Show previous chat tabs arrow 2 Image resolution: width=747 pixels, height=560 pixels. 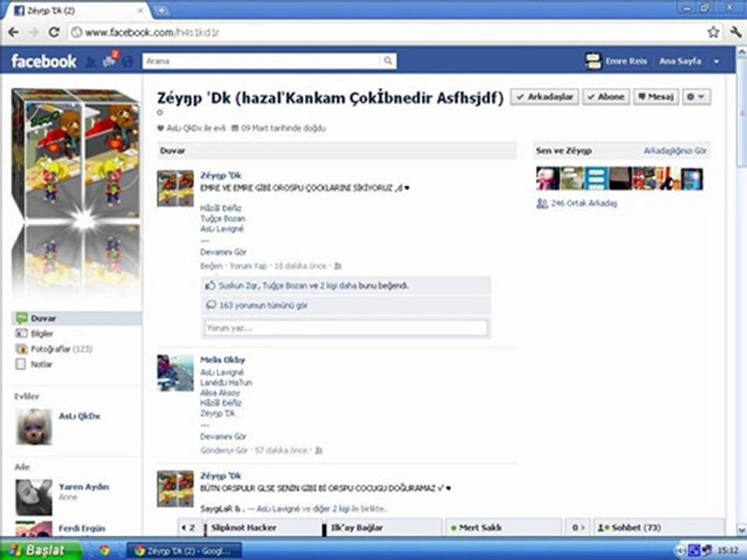189,527
